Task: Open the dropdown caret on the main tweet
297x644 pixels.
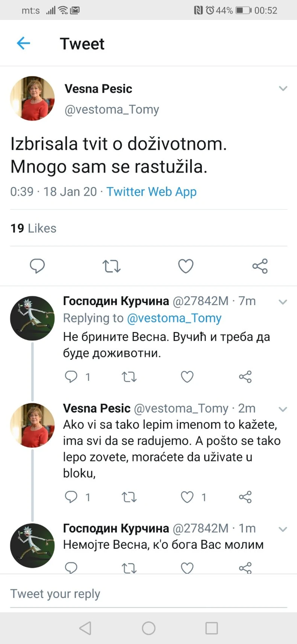Action: [x=283, y=88]
